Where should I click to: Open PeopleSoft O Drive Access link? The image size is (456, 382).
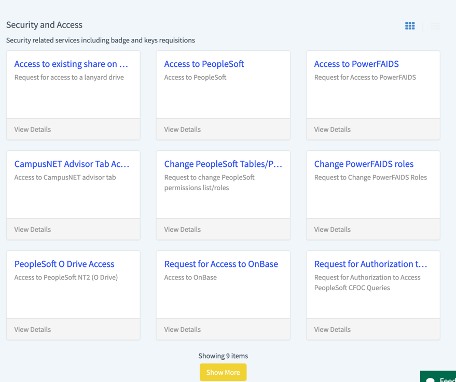64,264
